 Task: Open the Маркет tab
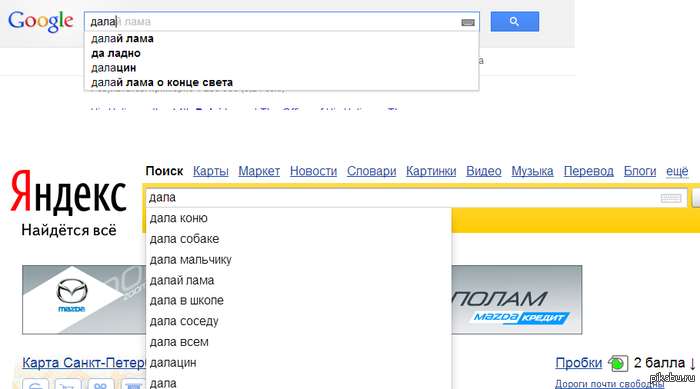259,171
